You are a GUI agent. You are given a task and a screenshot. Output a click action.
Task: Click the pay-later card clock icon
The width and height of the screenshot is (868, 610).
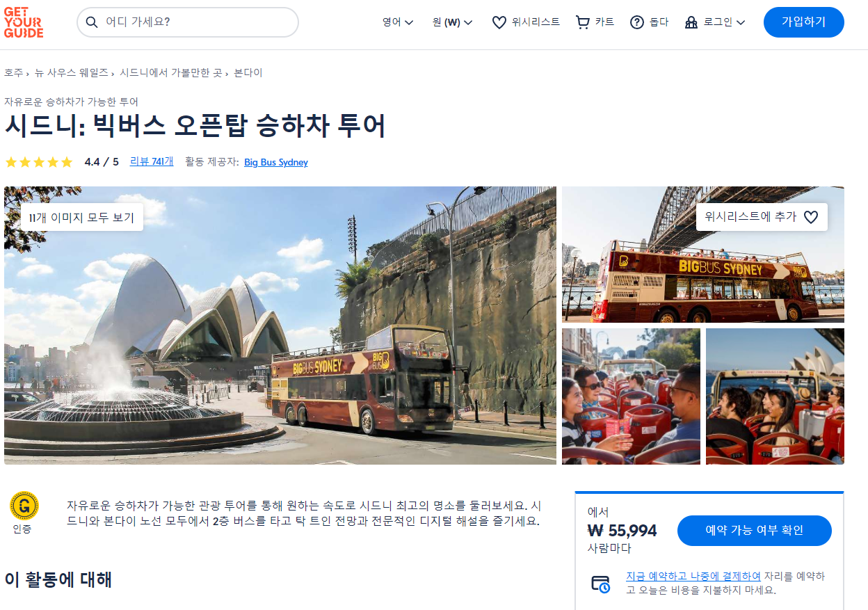coord(600,584)
